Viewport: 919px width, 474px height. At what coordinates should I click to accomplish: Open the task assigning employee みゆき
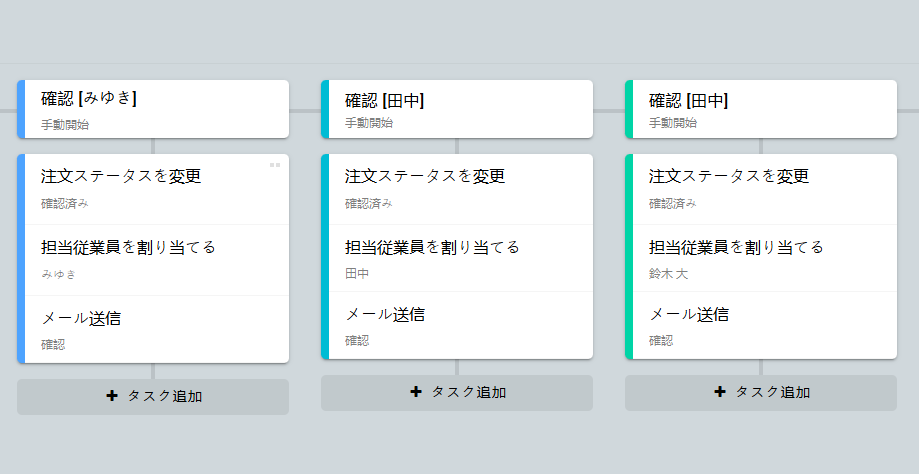coord(153,259)
